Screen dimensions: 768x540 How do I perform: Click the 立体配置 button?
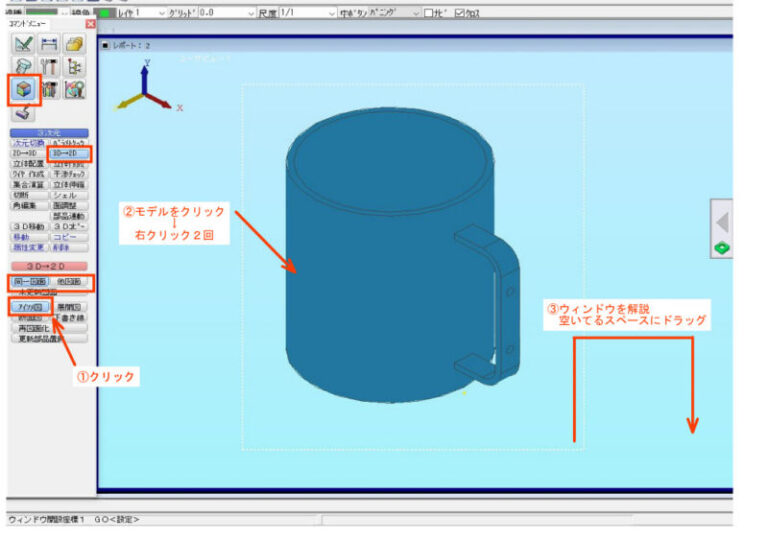click(29, 164)
